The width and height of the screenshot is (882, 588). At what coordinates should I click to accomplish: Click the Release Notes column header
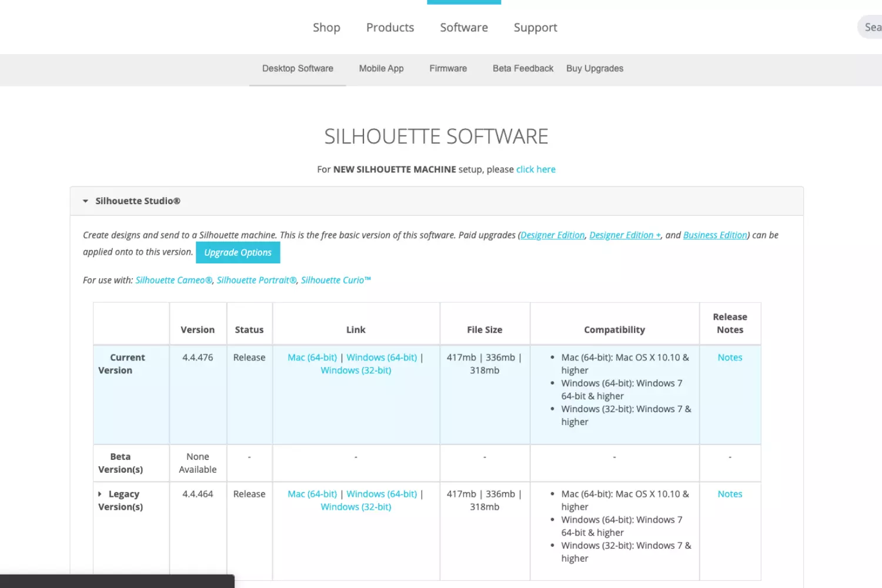click(x=730, y=323)
